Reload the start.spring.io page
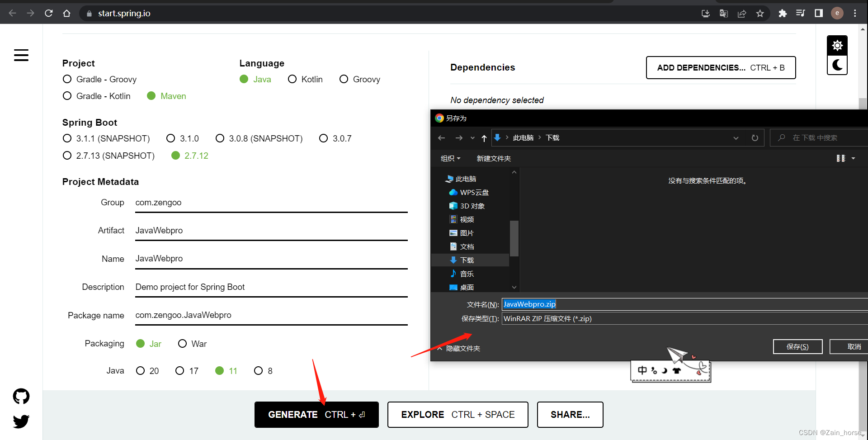Viewport: 868px width, 440px height. (x=49, y=14)
